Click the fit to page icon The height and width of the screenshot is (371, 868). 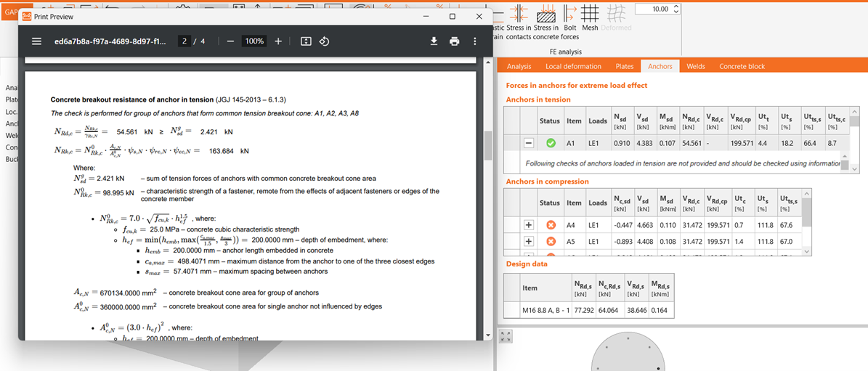(306, 41)
